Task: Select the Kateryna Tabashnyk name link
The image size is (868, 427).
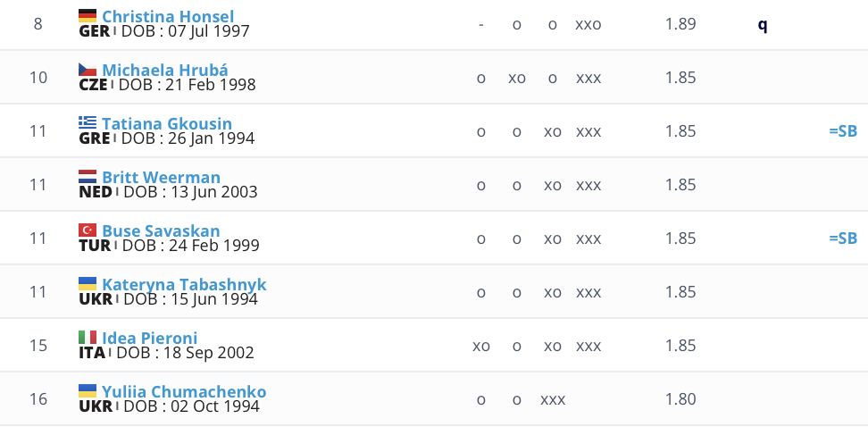Action: click(184, 284)
